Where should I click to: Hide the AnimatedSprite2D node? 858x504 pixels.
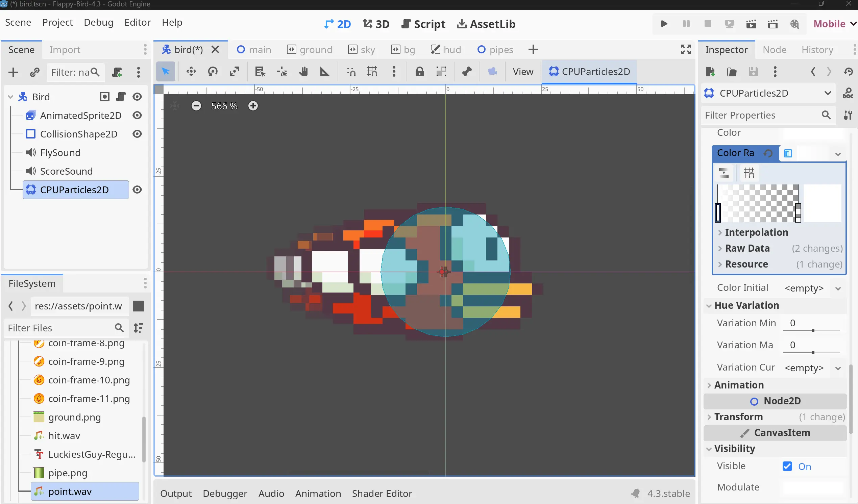pyautogui.click(x=137, y=116)
